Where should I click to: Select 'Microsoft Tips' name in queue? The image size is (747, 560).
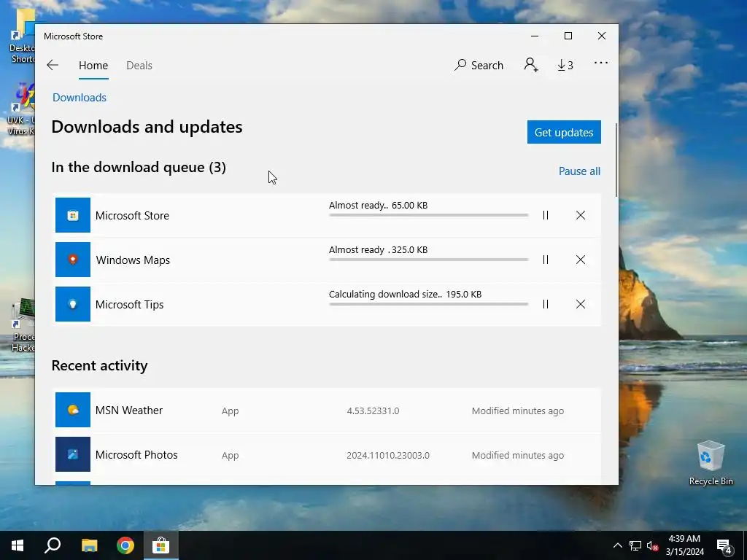[x=129, y=304]
